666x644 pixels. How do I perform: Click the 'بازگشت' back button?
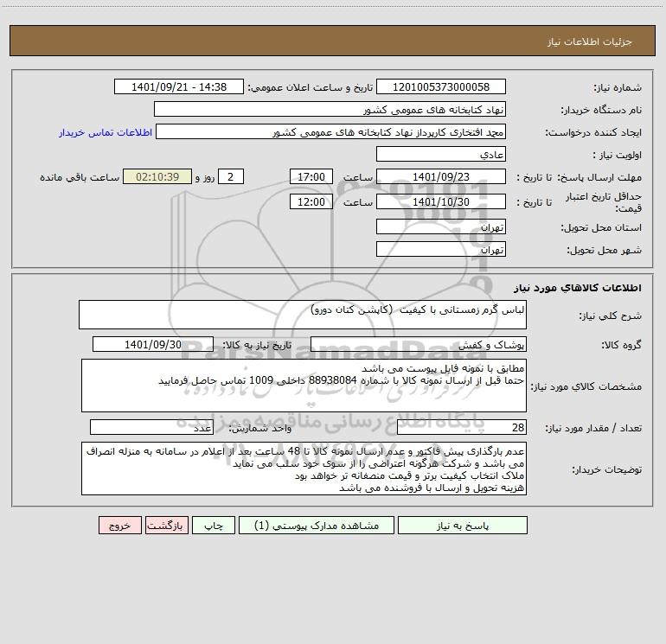click(x=166, y=526)
